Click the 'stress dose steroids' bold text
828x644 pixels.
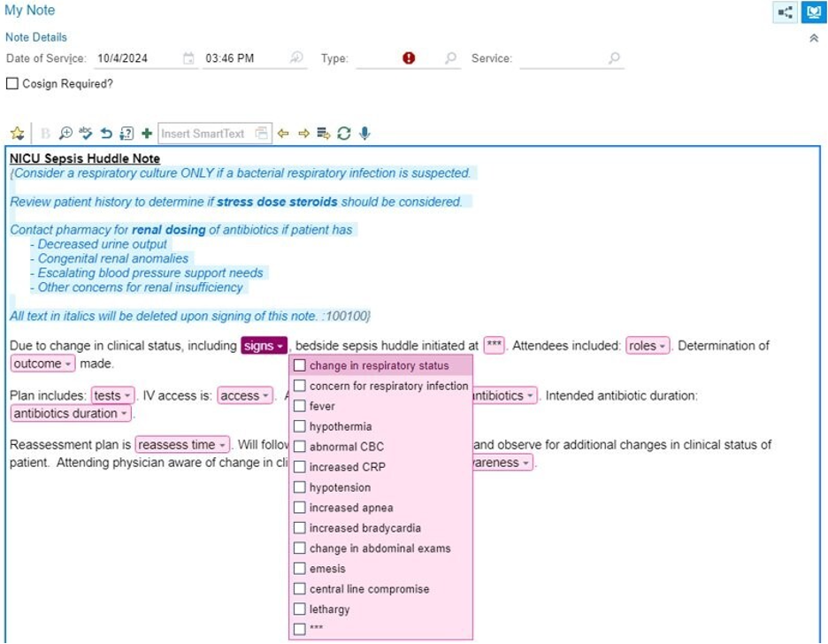[277, 202]
